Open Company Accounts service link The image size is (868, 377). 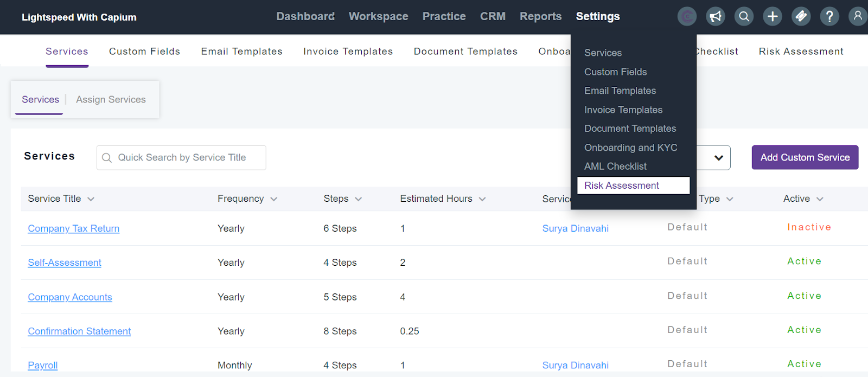[70, 297]
